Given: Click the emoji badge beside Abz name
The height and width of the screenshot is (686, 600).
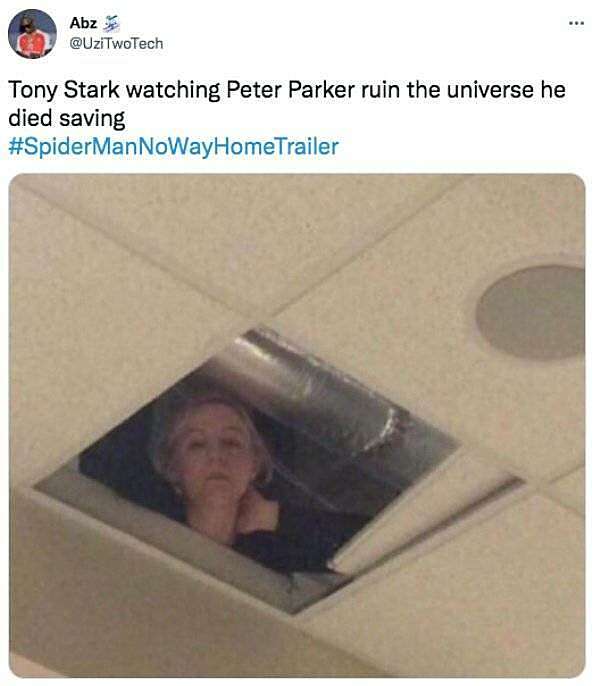Looking at the screenshot, I should (111, 23).
